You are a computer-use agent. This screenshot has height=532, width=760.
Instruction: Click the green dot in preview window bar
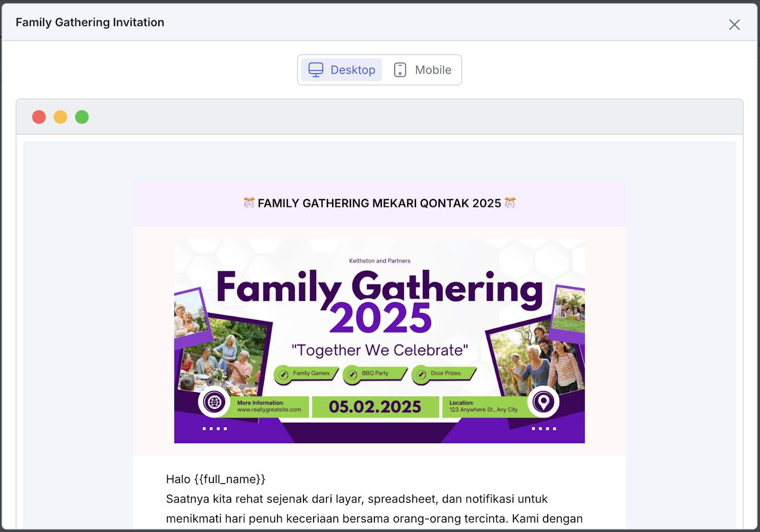pos(82,117)
